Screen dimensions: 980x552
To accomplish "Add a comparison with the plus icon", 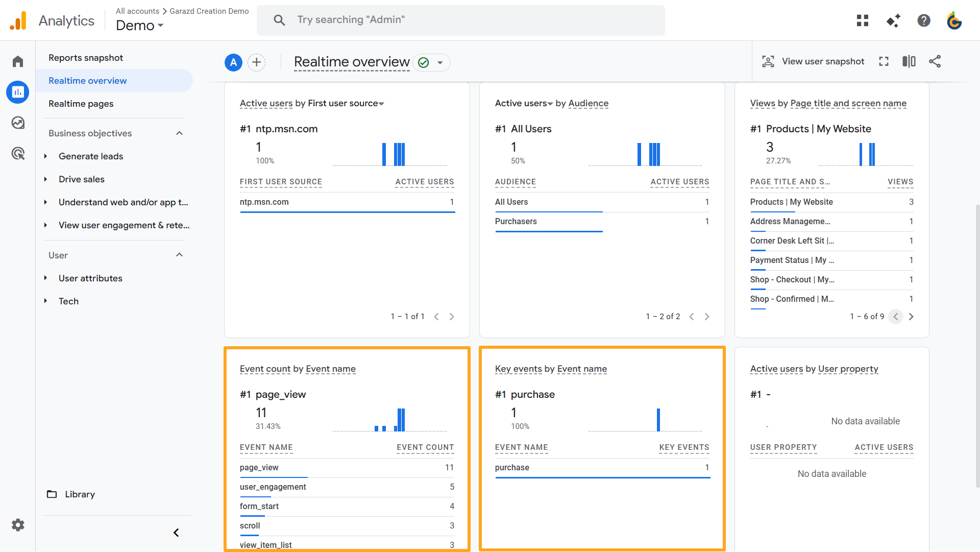I will pyautogui.click(x=256, y=62).
